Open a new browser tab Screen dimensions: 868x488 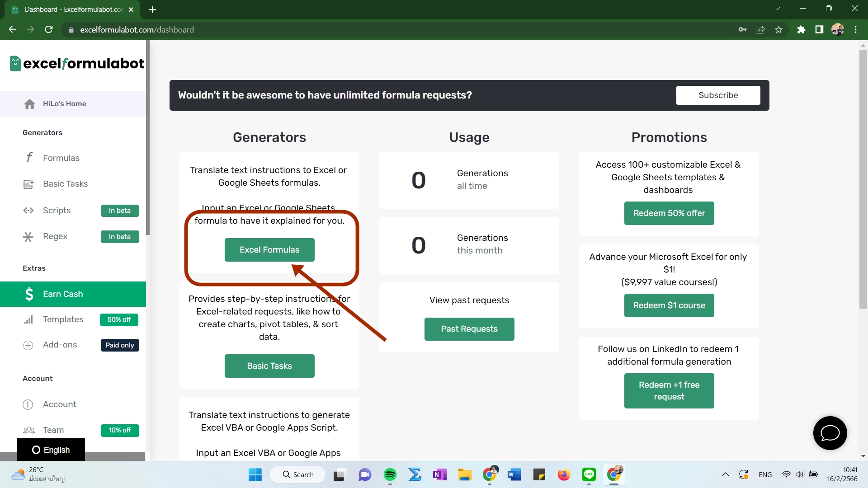[153, 9]
